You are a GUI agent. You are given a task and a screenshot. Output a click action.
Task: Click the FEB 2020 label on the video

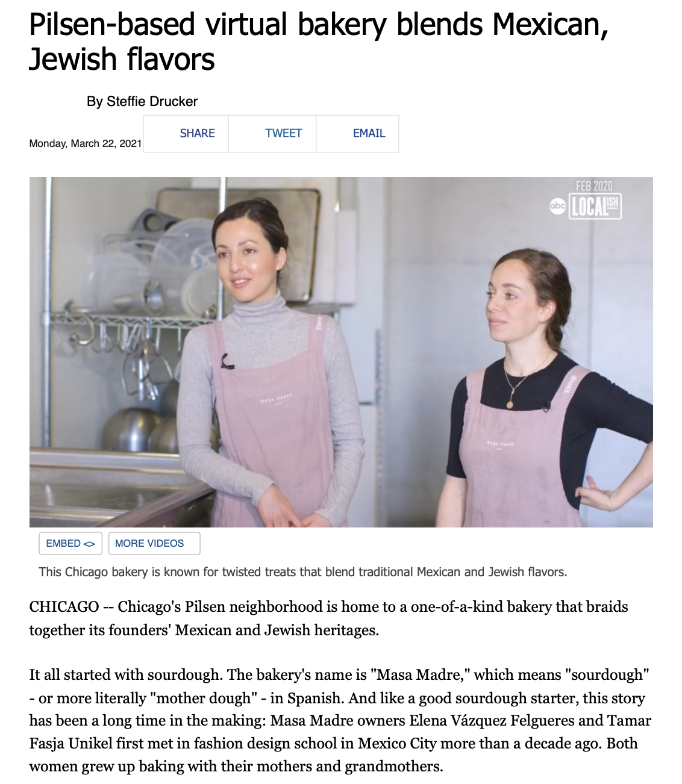tap(594, 186)
